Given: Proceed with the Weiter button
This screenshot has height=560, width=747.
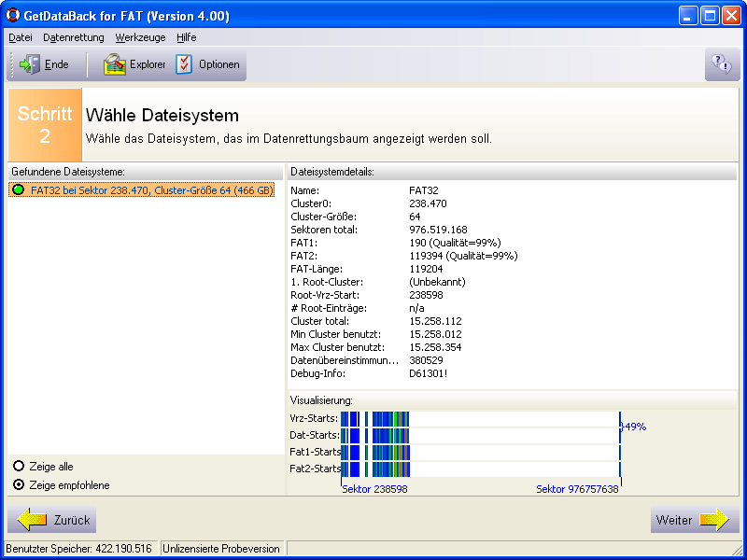Looking at the screenshot, I should [x=695, y=520].
